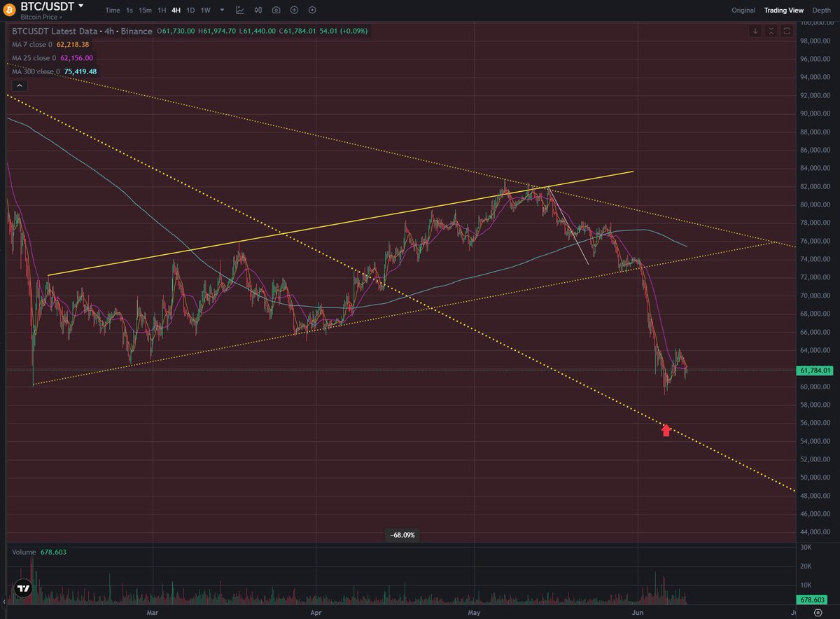Image resolution: width=840 pixels, height=619 pixels.
Task: Open the technical indicators chart icon
Action: [240, 11]
